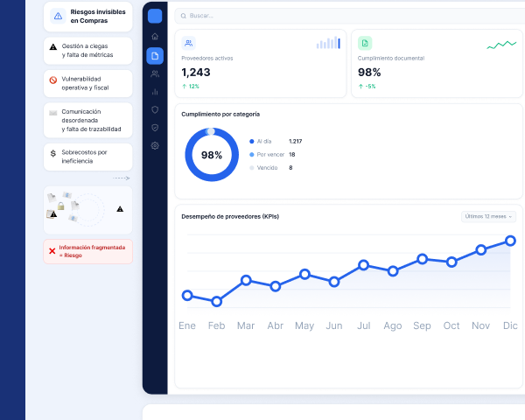The width and height of the screenshot is (525, 420).
Task: Open the home icon in sidebar
Action: coord(155,36)
